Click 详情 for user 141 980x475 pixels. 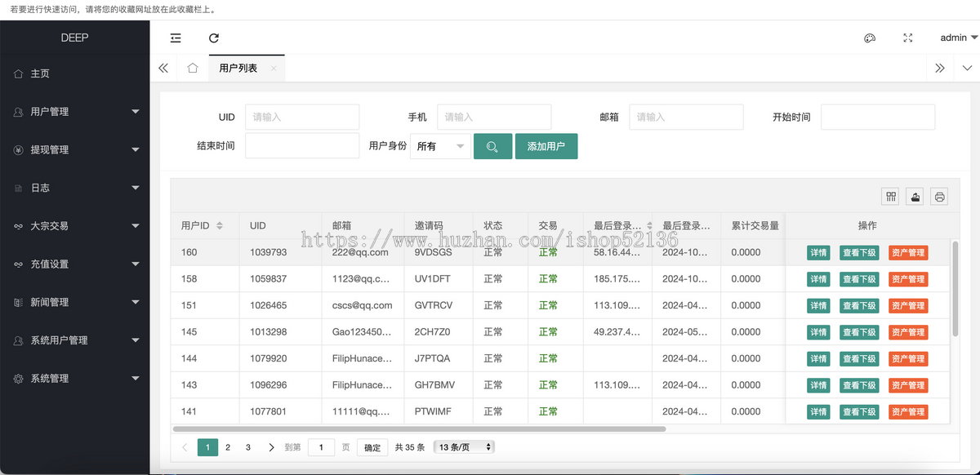coord(818,412)
